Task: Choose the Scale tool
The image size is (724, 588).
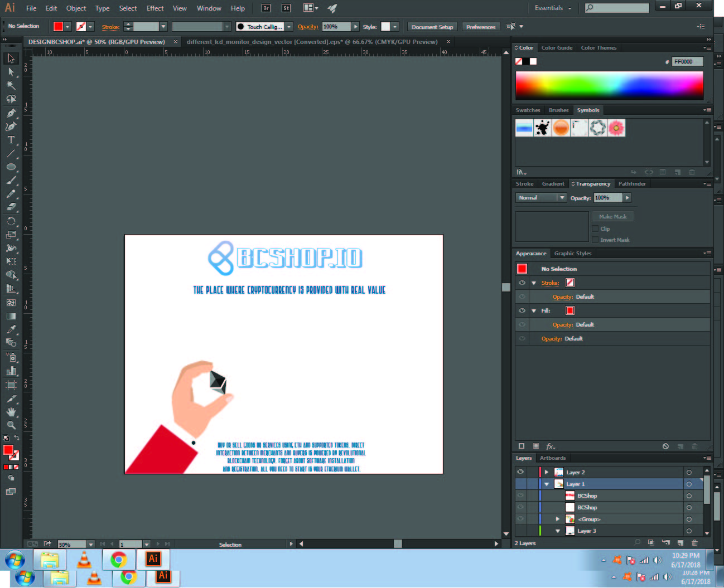Action: pos(11,234)
